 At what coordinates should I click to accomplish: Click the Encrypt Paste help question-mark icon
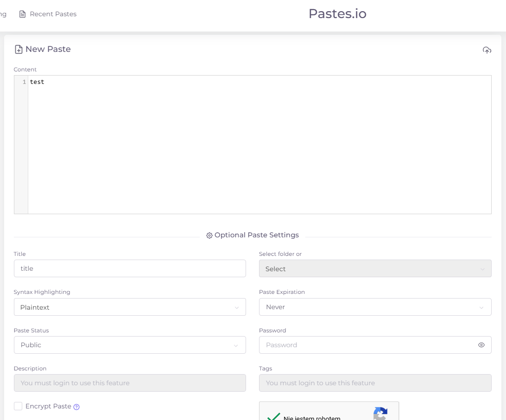tap(77, 407)
